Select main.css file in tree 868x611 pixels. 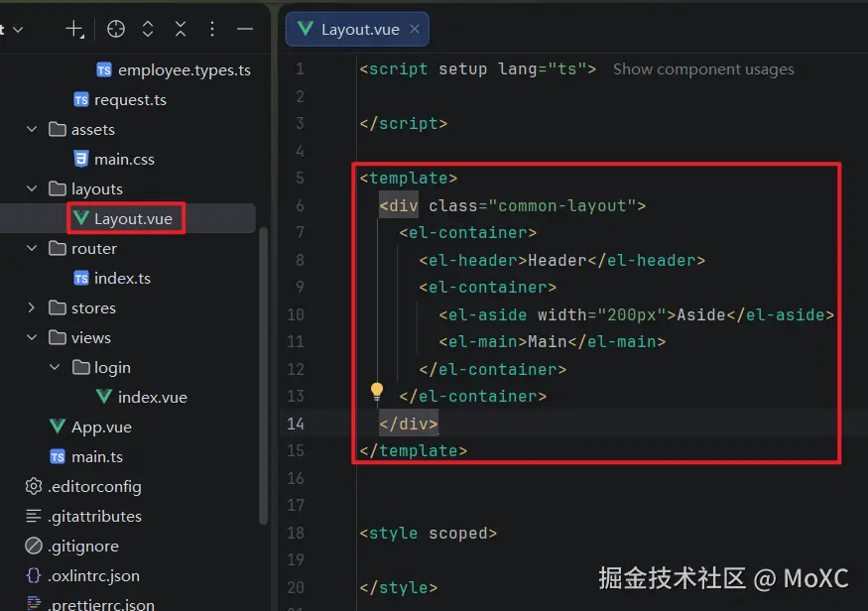click(x=124, y=160)
